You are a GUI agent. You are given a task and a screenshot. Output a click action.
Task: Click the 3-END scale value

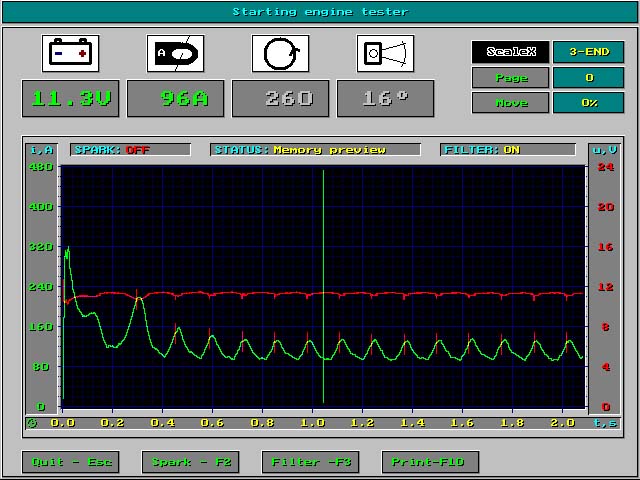(589, 52)
